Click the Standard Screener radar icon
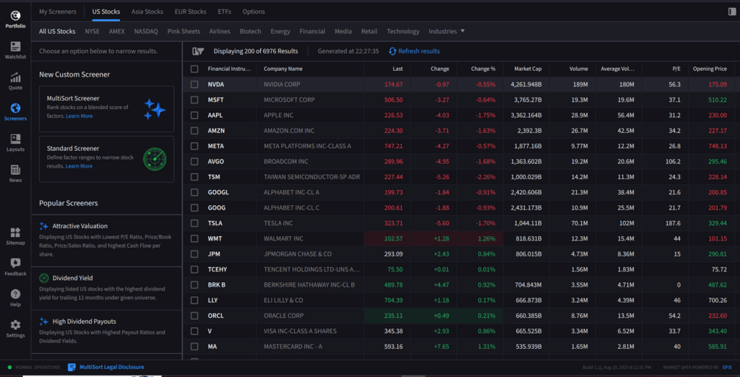 pyautogui.click(x=155, y=159)
